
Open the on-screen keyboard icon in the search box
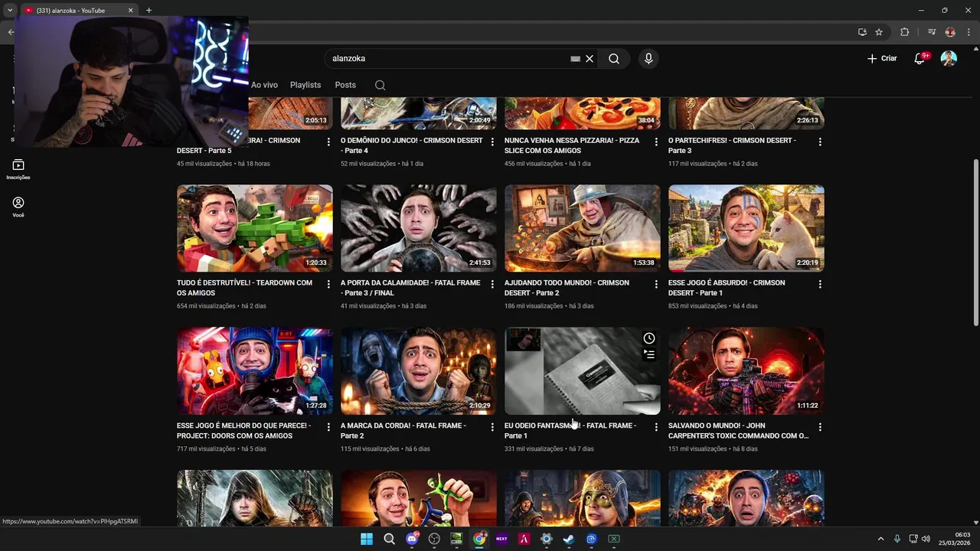(x=575, y=59)
